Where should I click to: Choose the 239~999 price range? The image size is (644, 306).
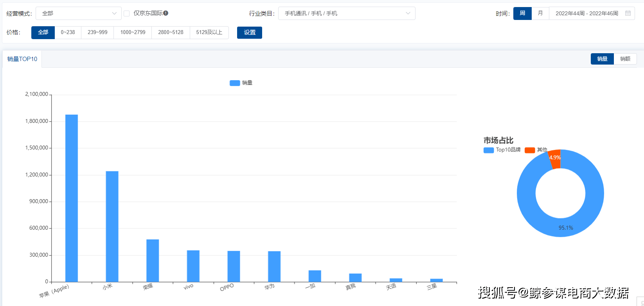97,32
